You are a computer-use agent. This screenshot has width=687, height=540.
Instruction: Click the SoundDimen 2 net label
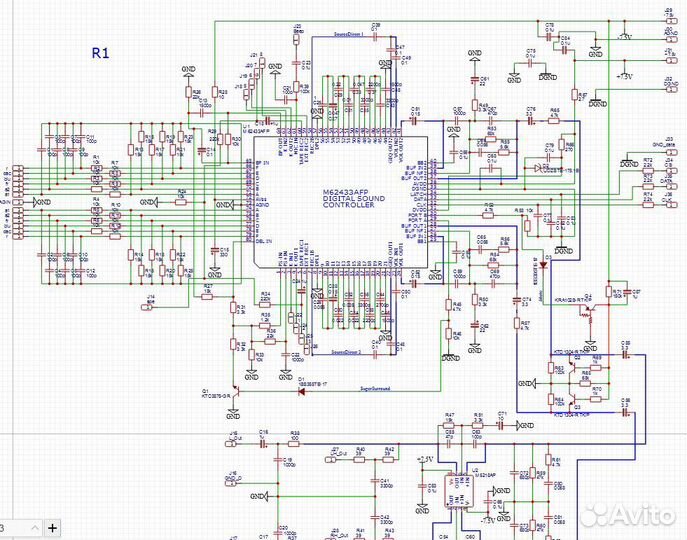click(352, 353)
